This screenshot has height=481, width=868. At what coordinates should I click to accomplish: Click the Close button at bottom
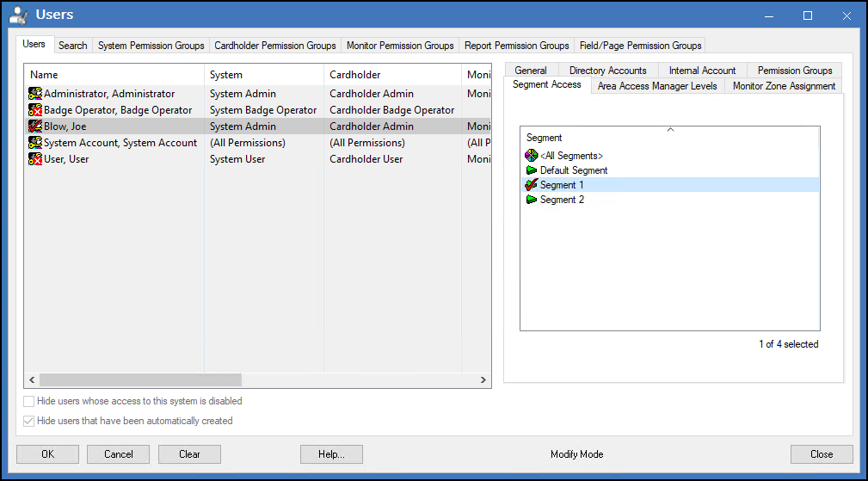[x=822, y=454]
